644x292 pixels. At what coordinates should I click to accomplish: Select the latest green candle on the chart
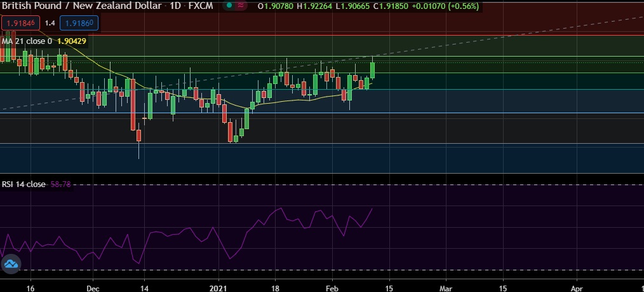point(373,70)
